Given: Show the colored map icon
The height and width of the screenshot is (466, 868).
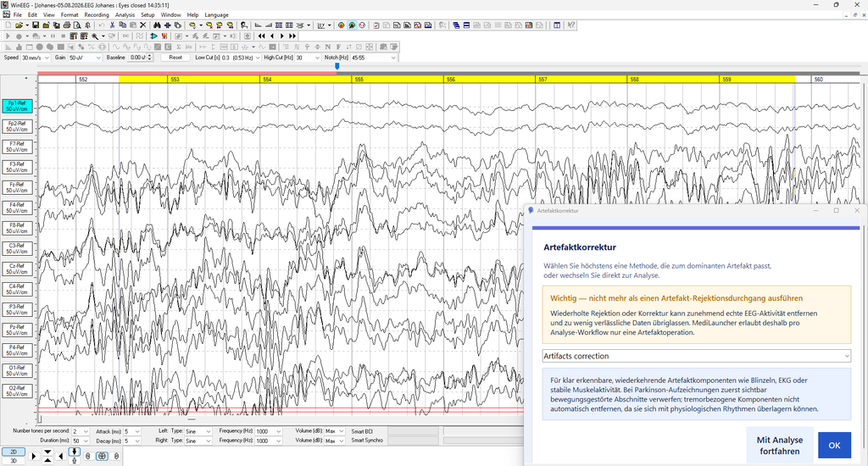Looking at the screenshot, I should (x=341, y=25).
